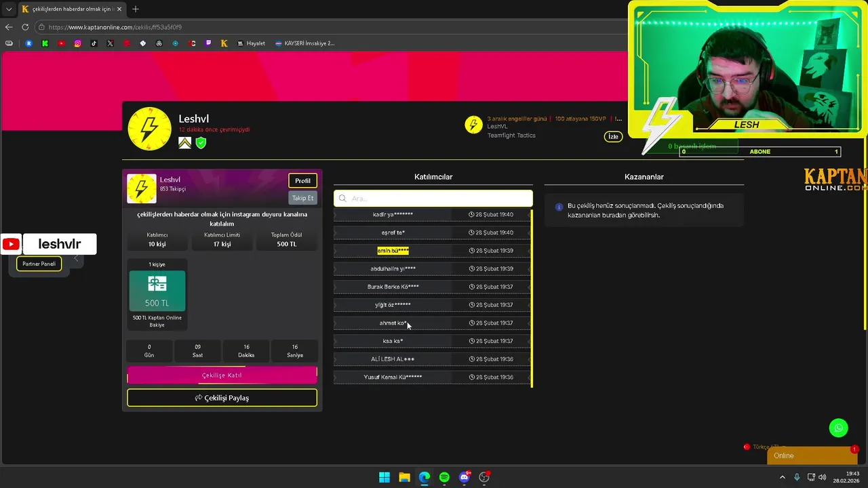Image resolution: width=868 pixels, height=488 pixels.
Task: Click Çekilişi Paylaş share button
Action: click(222, 398)
